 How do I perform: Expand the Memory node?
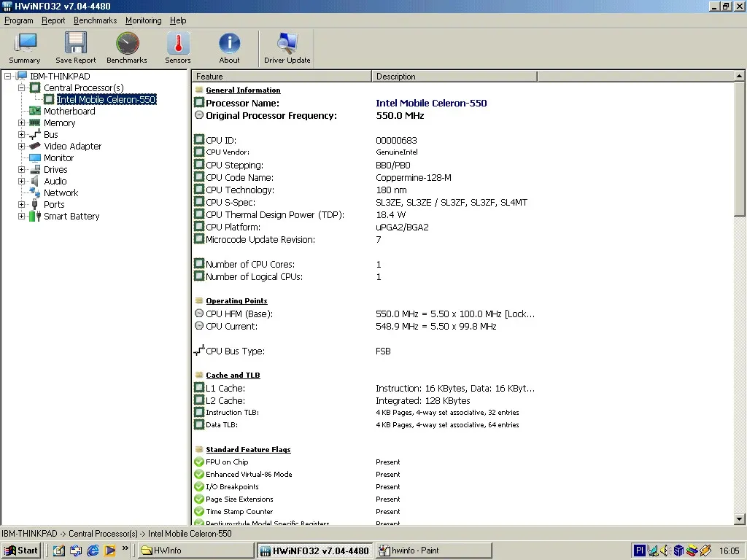pos(21,122)
